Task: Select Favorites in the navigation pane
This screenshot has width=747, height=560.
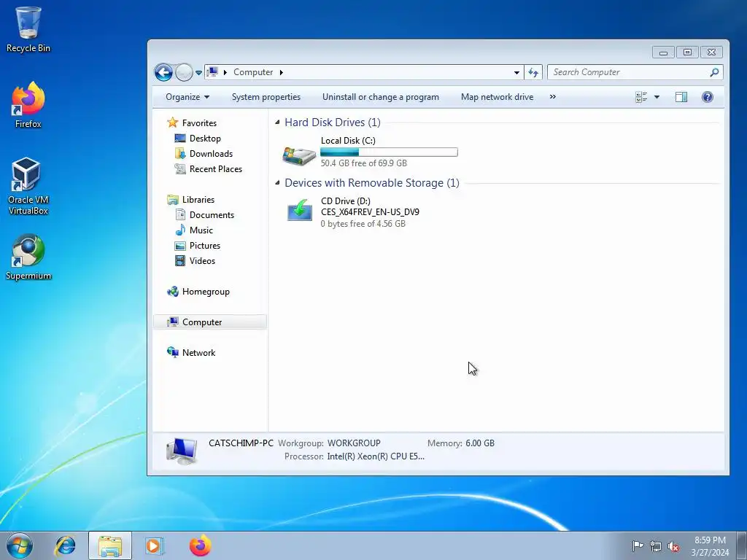Action: [x=199, y=122]
